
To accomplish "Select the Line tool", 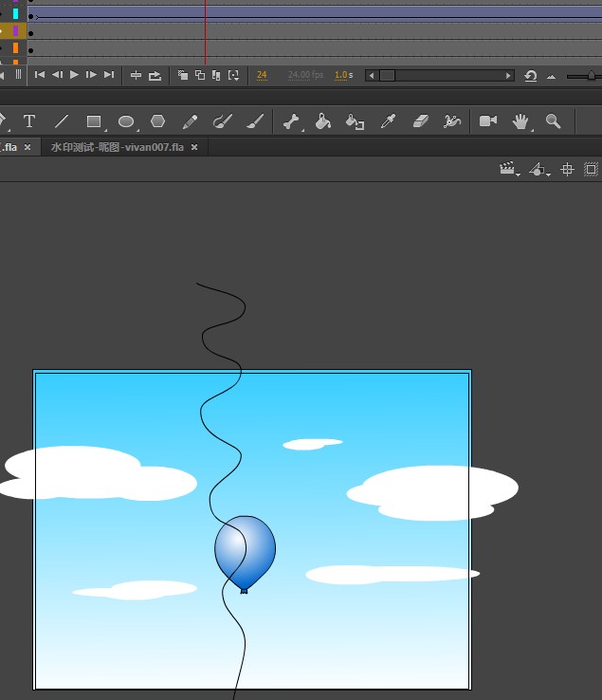I will [62, 121].
